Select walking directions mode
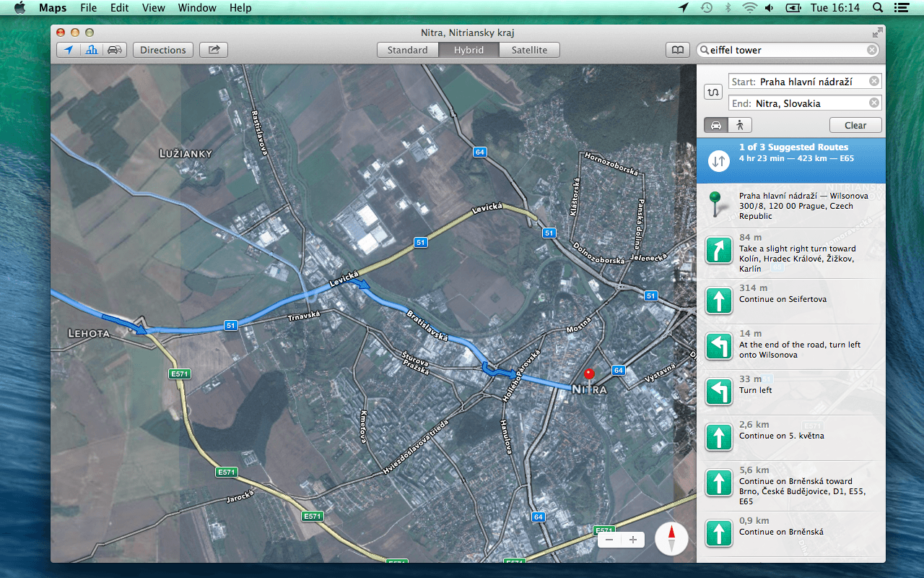 739,124
